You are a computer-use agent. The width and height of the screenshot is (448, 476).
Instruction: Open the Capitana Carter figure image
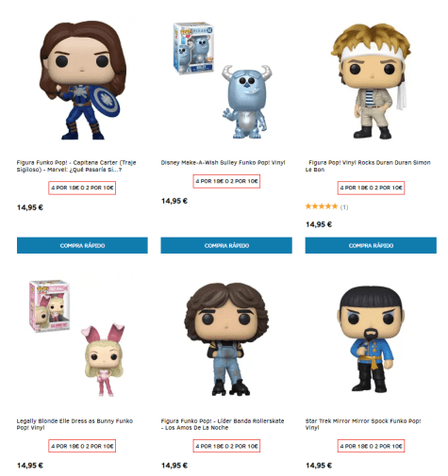83,80
